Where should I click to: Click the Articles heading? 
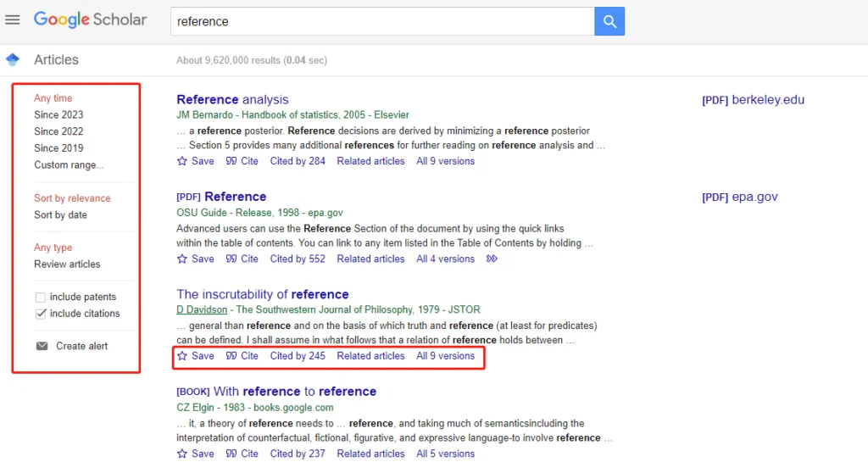[x=56, y=60]
